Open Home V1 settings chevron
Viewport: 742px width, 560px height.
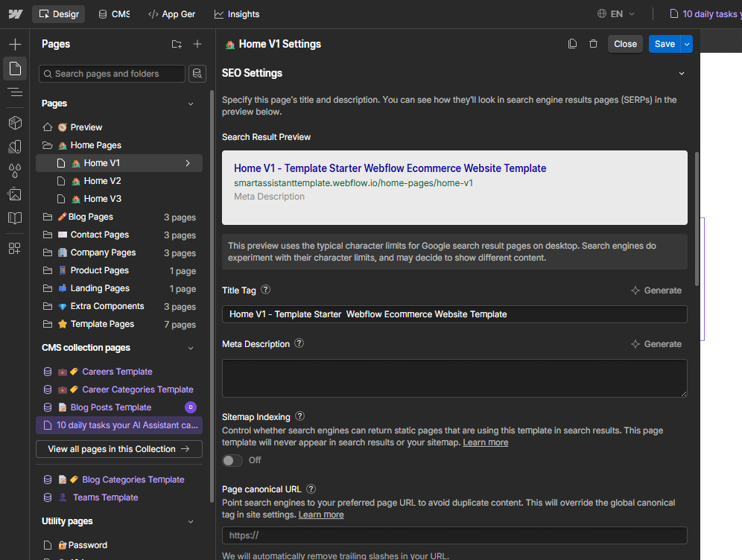click(x=188, y=163)
